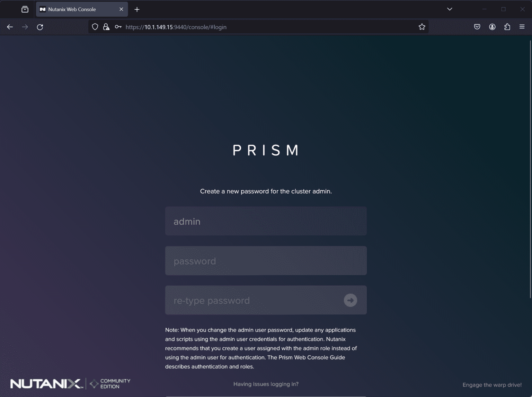Open the recent browsing tab-history icon

25,9
